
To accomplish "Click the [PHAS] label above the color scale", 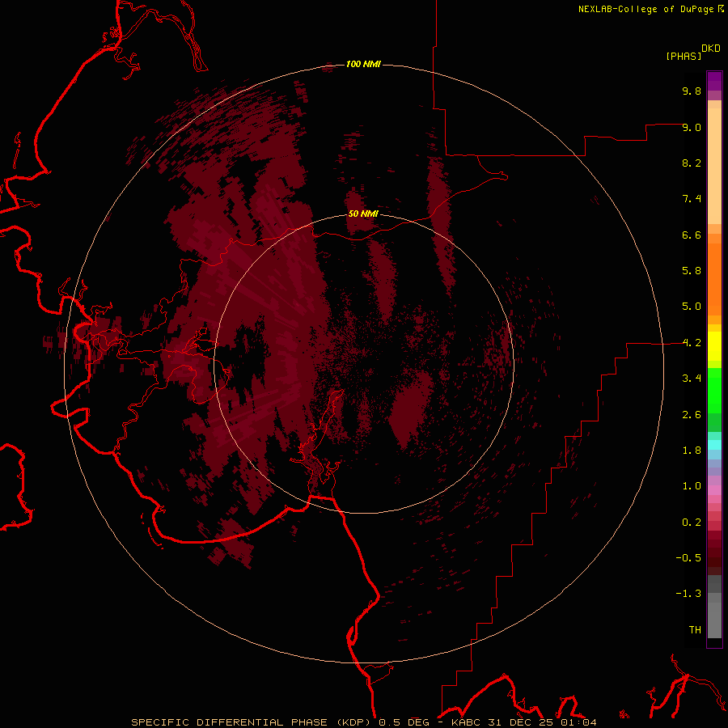I will [684, 56].
